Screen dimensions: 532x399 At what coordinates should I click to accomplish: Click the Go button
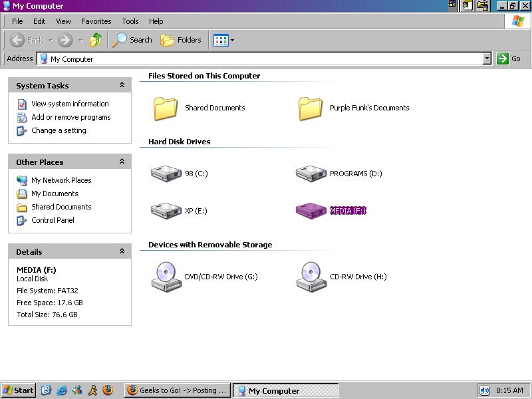509,59
